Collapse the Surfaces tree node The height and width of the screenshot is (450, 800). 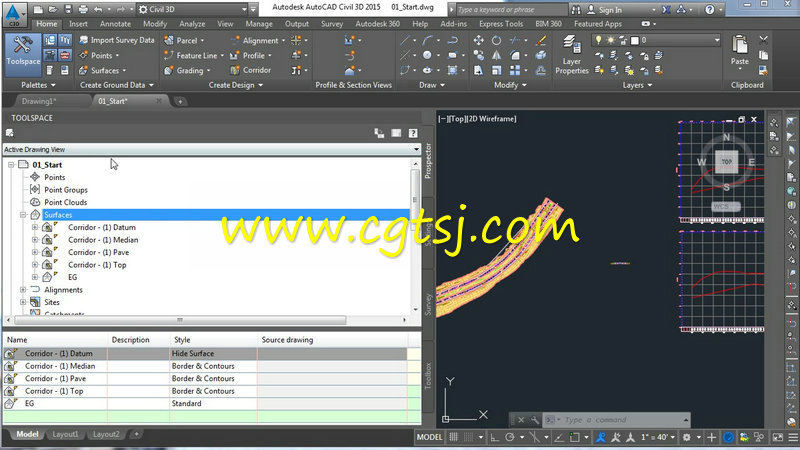coord(23,215)
